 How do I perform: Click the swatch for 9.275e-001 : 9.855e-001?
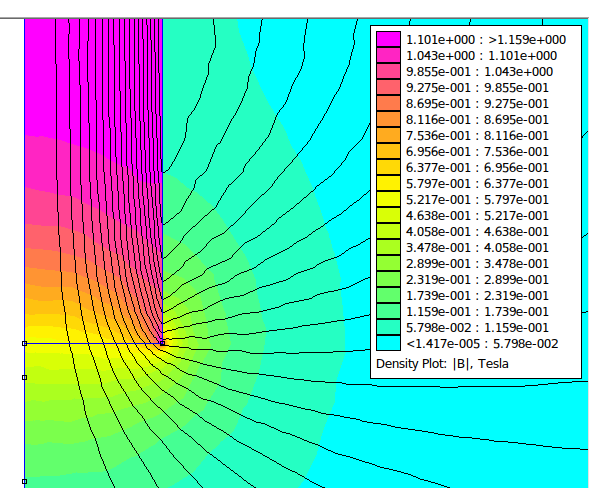click(x=388, y=87)
